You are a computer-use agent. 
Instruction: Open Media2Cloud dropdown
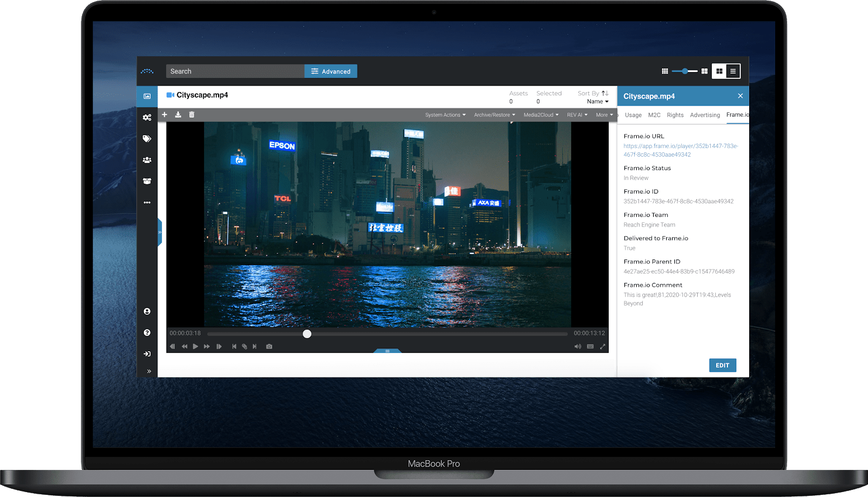click(x=541, y=115)
